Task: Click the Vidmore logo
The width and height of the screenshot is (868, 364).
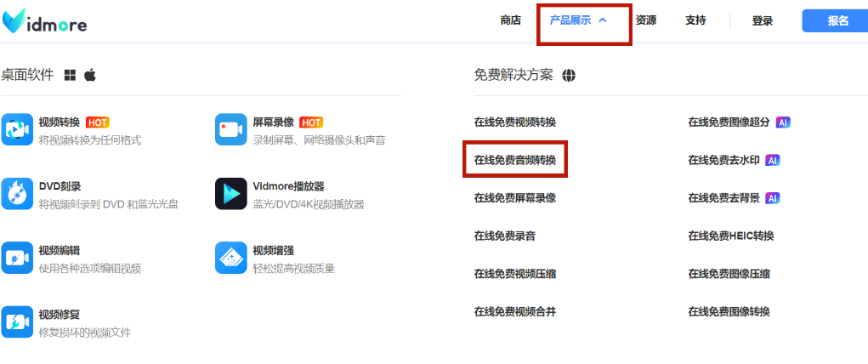Action: coord(44,22)
